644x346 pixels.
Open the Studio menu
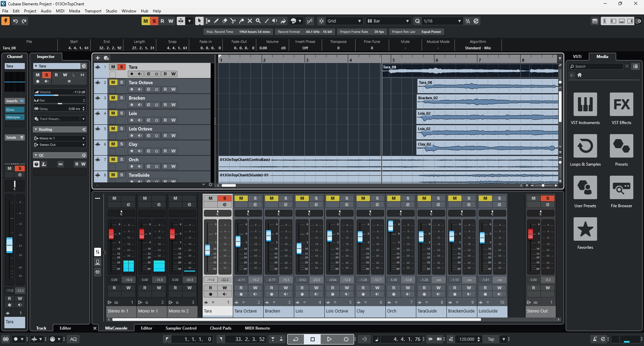pyautogui.click(x=111, y=11)
